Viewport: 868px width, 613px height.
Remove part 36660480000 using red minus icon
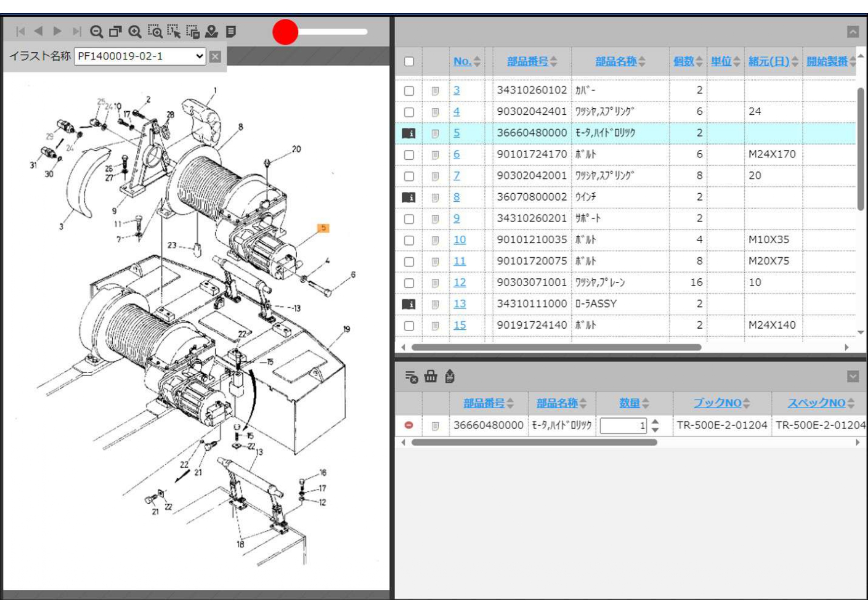click(x=409, y=425)
